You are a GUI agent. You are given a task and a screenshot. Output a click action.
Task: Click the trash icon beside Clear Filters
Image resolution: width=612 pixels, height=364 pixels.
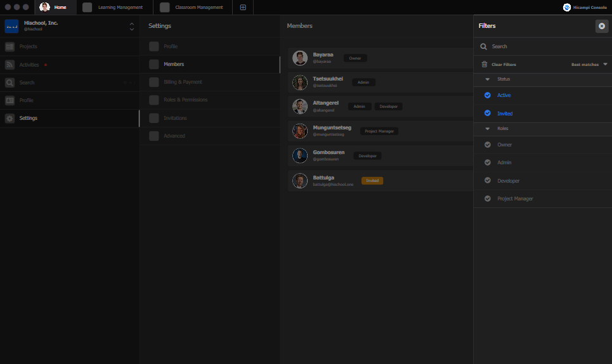point(485,65)
